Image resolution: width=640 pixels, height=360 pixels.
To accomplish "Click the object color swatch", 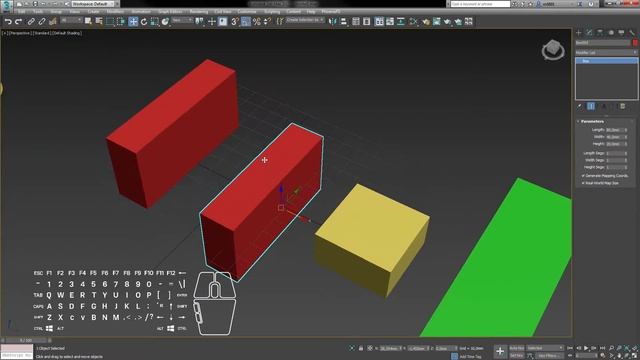I will coord(635,43).
